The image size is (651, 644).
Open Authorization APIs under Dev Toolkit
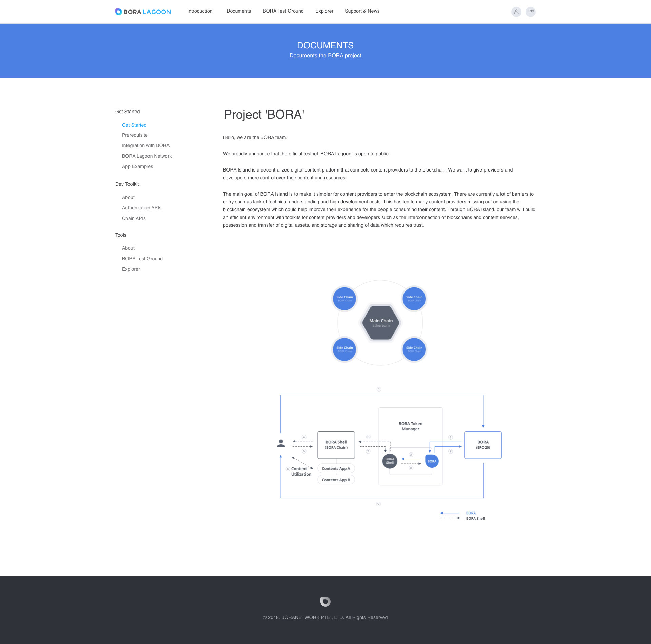[141, 208]
